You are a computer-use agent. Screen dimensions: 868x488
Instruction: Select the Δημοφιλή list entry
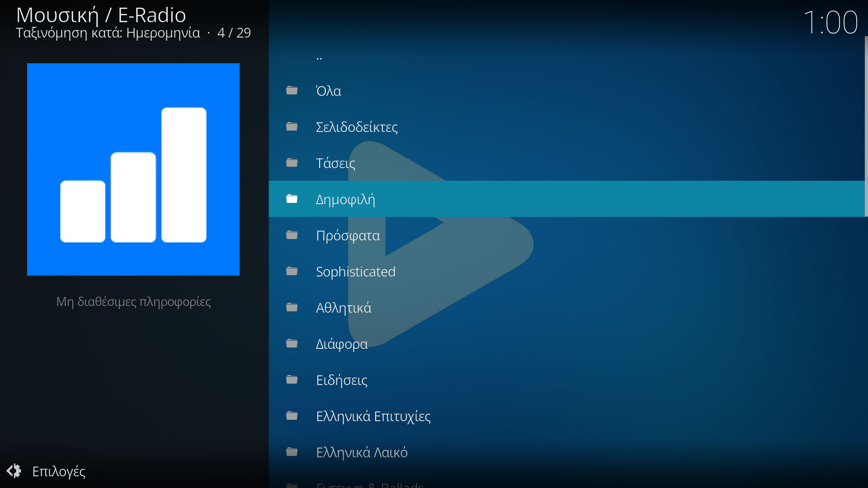(x=345, y=199)
